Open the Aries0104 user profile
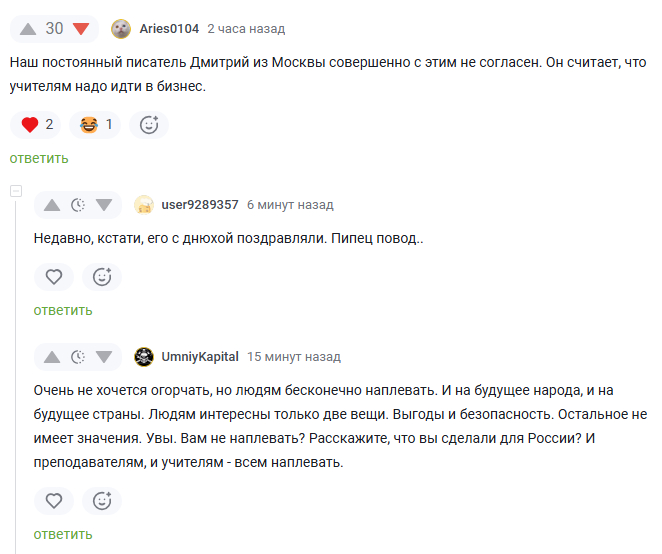Viewport: 662px width, 554px height. tap(169, 28)
